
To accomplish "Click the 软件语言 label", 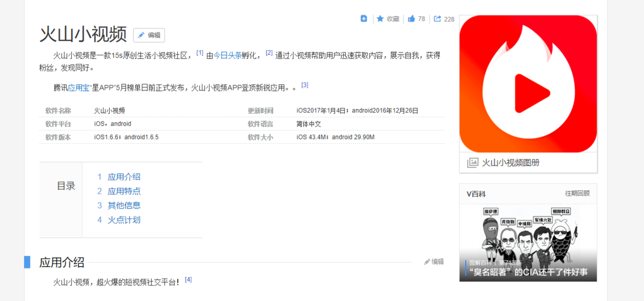I will click(260, 124).
